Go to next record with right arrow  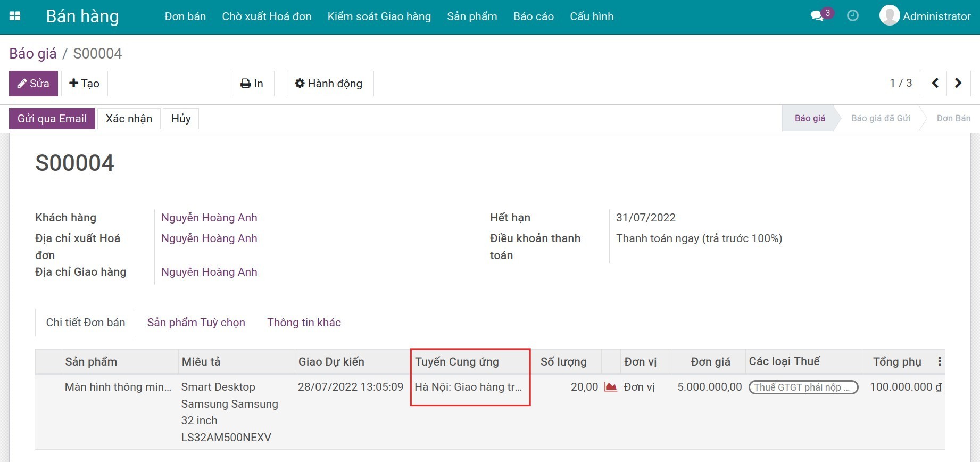(958, 83)
